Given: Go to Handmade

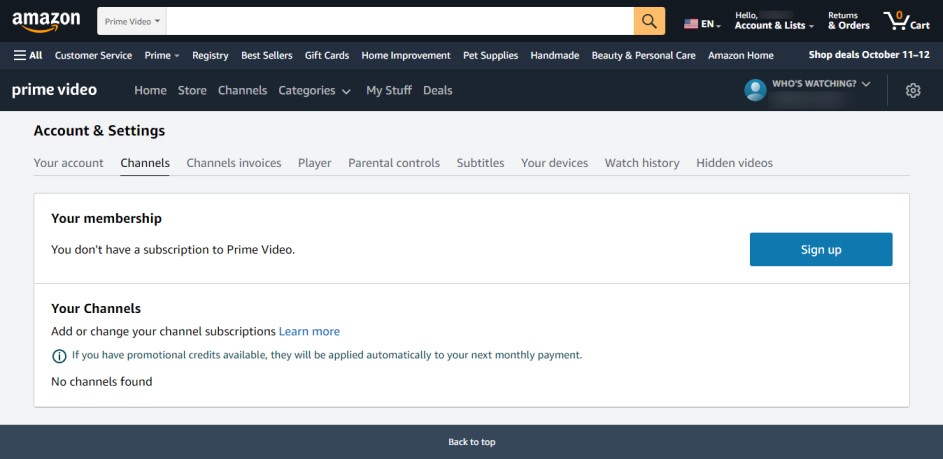Looking at the screenshot, I should click(x=554, y=55).
